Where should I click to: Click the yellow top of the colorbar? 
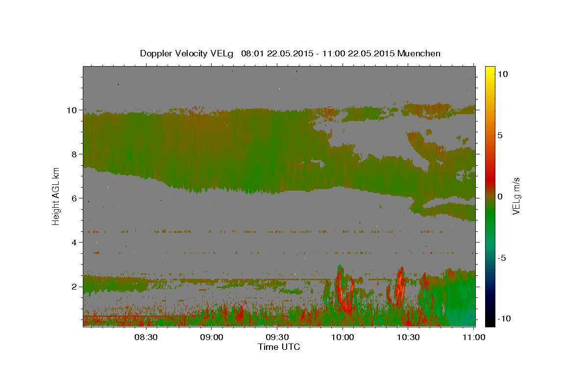[490, 71]
